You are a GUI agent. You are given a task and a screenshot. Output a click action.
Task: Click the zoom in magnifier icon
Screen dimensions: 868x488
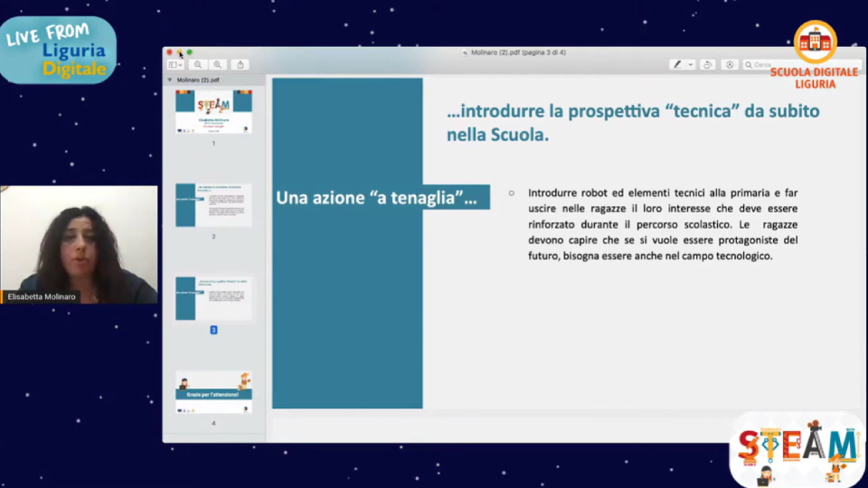coord(218,65)
